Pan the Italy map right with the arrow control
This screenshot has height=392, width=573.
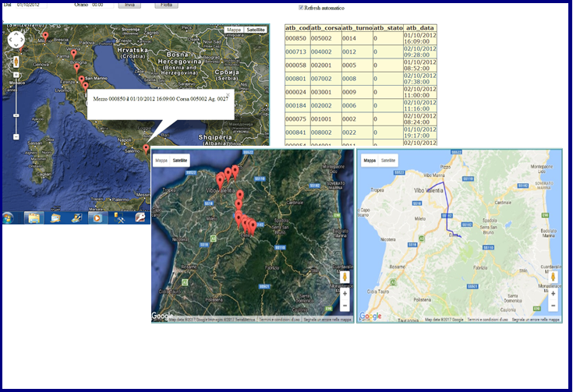(x=22, y=40)
